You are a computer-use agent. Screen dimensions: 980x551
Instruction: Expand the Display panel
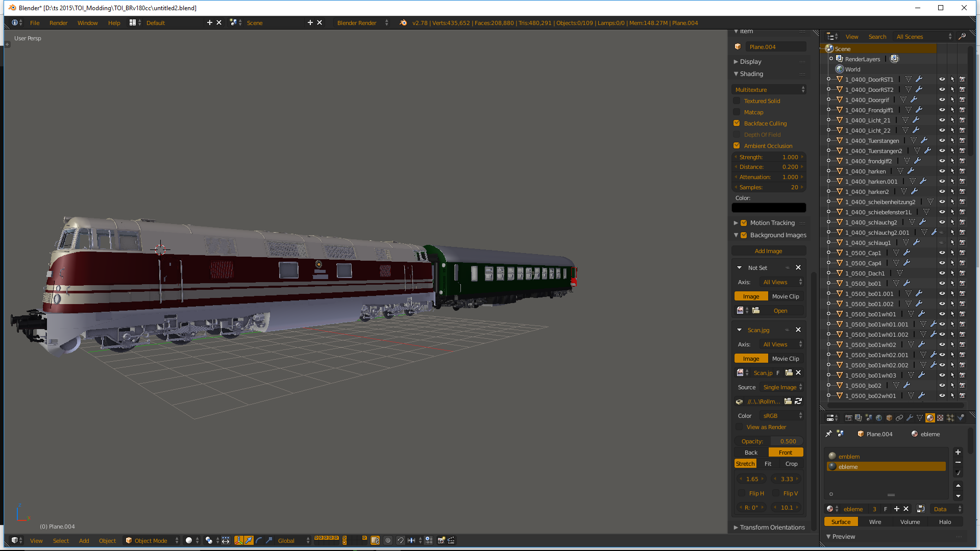pos(750,62)
